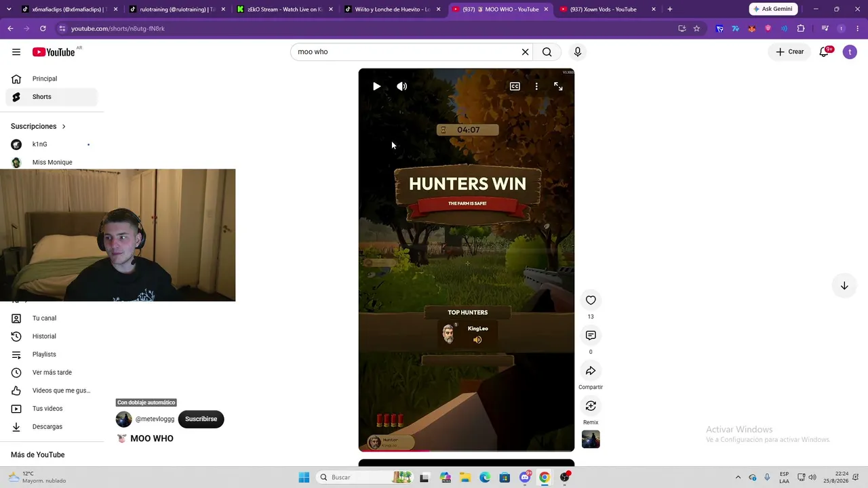Screen dimensions: 868x488
Task: Open Videos que me gustan list
Action: tap(52, 390)
